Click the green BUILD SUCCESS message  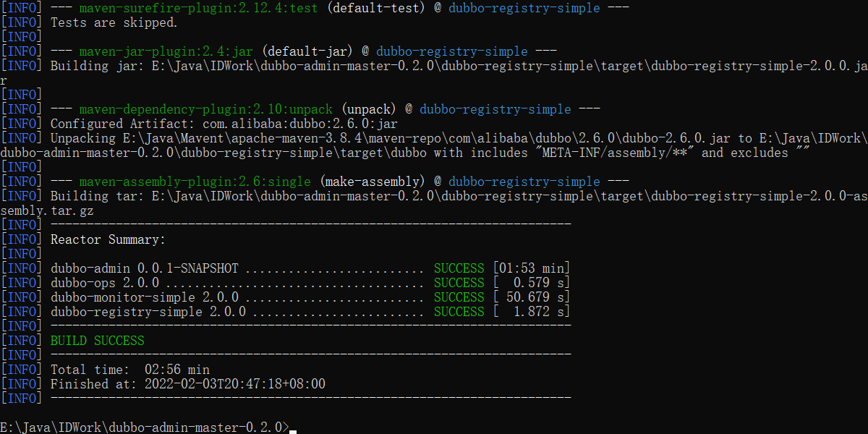(97, 341)
